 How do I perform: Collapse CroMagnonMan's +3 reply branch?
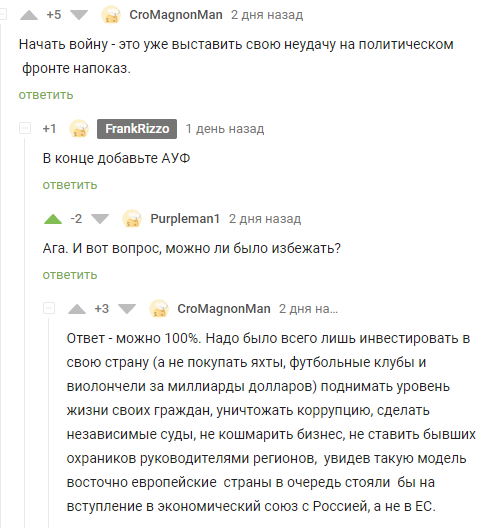click(x=49, y=308)
